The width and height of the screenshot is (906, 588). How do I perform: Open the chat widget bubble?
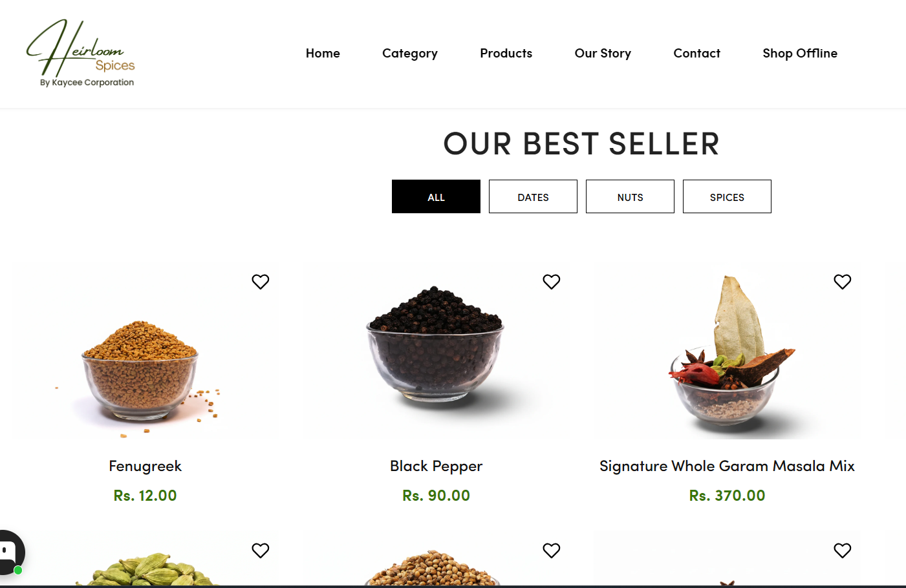[10, 552]
